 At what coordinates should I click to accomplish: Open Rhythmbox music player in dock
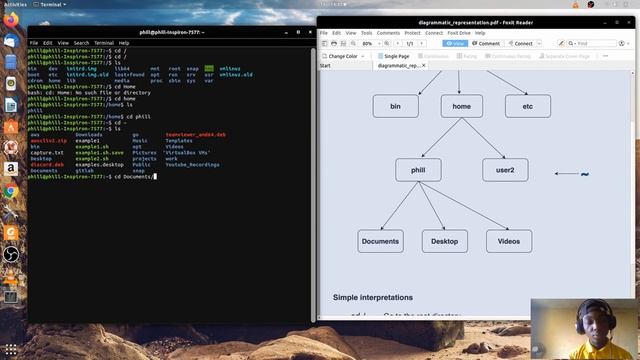(11, 84)
